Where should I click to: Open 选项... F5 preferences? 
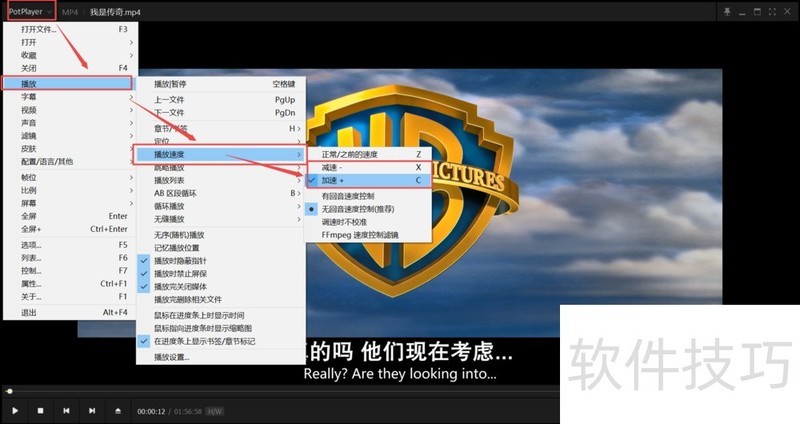(x=69, y=245)
